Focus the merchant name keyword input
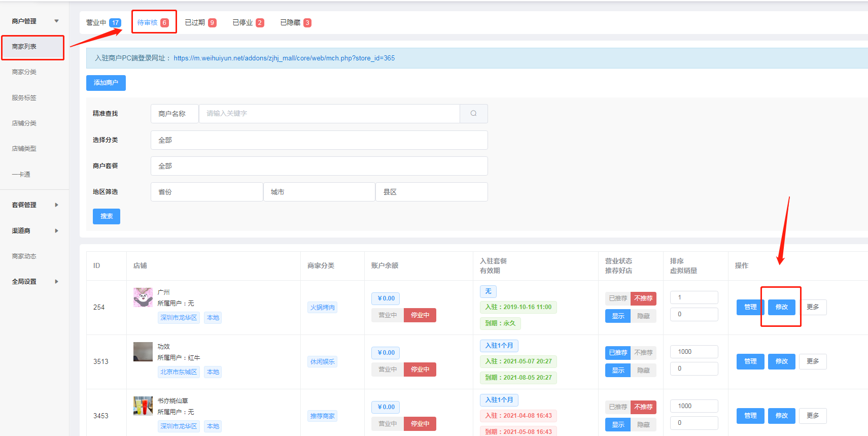Viewport: 868px width, 436px height. coord(329,114)
